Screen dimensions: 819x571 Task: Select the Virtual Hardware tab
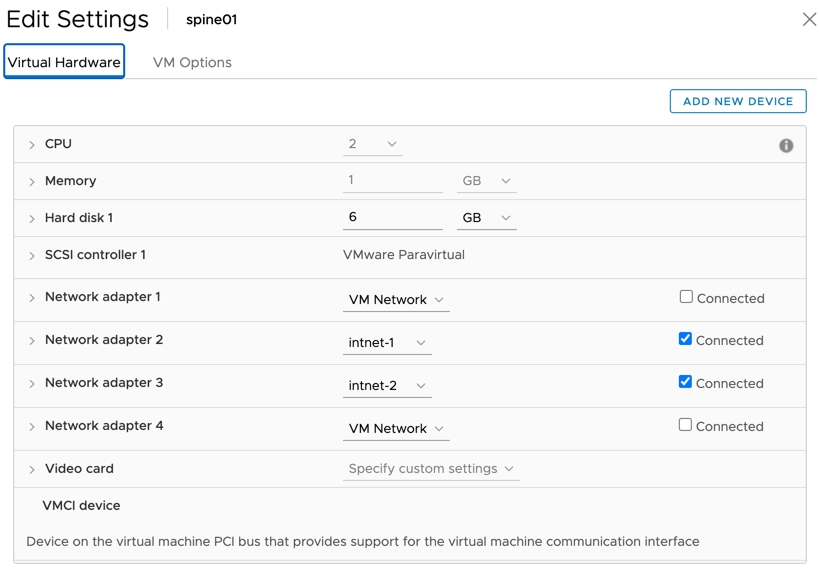pyautogui.click(x=64, y=62)
